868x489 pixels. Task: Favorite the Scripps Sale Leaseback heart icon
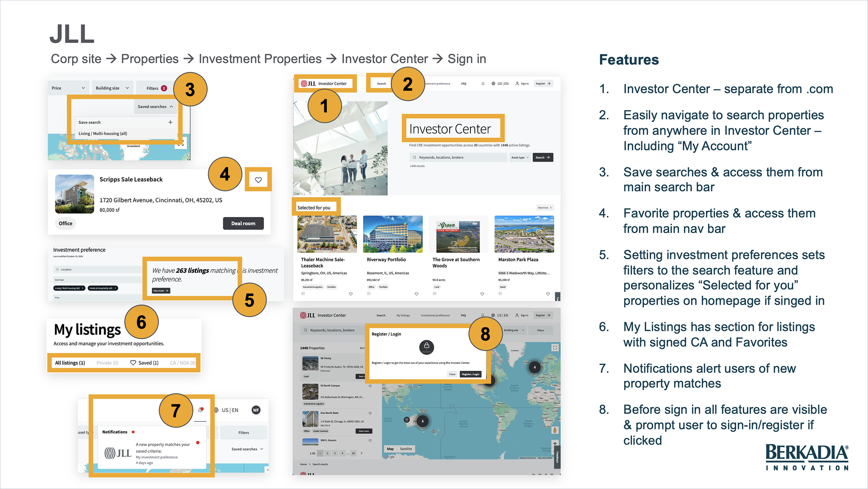coord(258,180)
